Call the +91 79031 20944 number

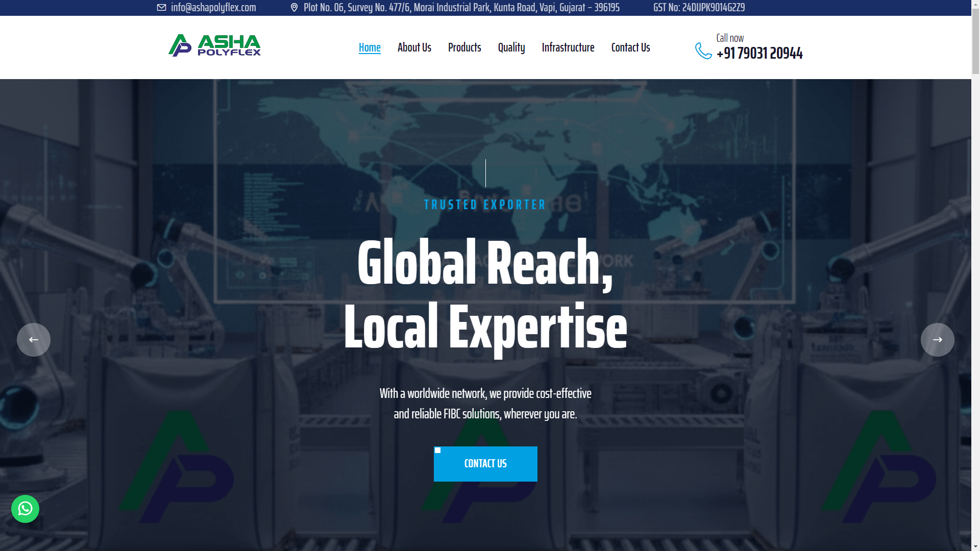click(x=759, y=53)
